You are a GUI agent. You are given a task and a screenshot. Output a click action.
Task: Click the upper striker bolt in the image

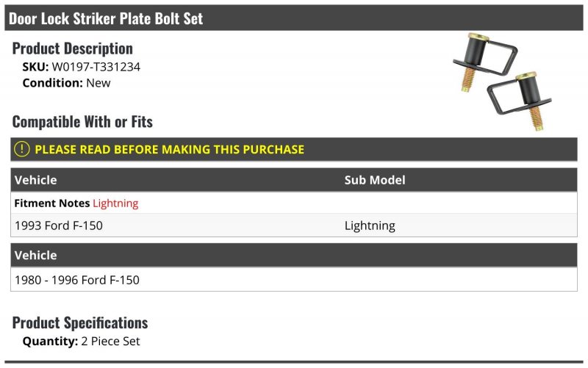point(484,60)
